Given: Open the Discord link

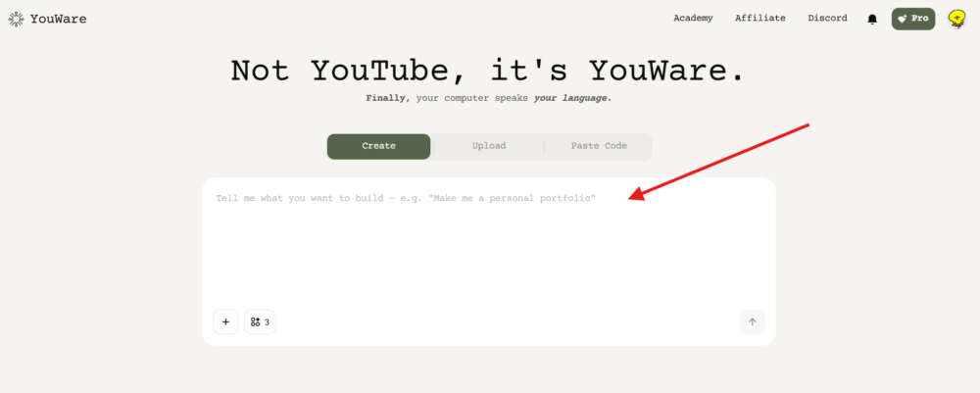Looking at the screenshot, I should coord(827,18).
